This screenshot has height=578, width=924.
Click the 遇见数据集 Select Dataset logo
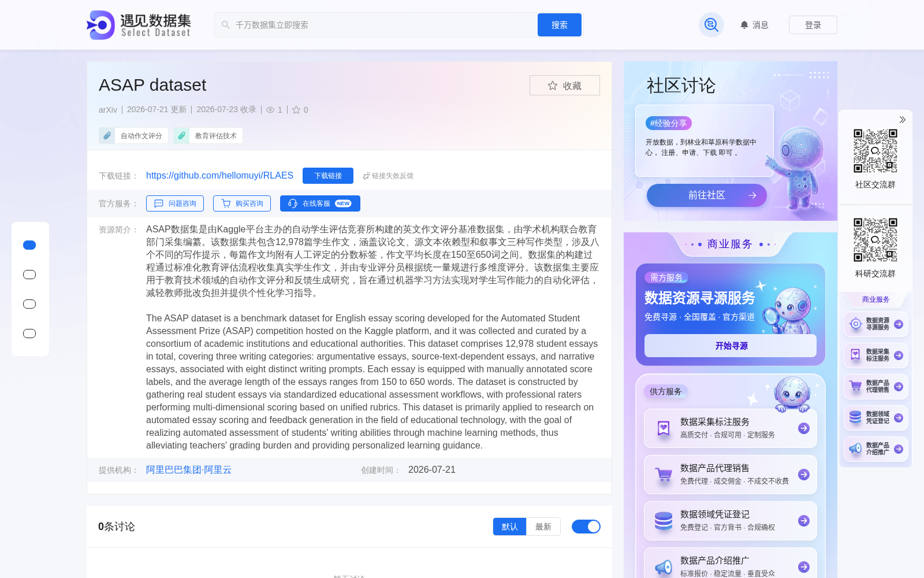pos(139,25)
